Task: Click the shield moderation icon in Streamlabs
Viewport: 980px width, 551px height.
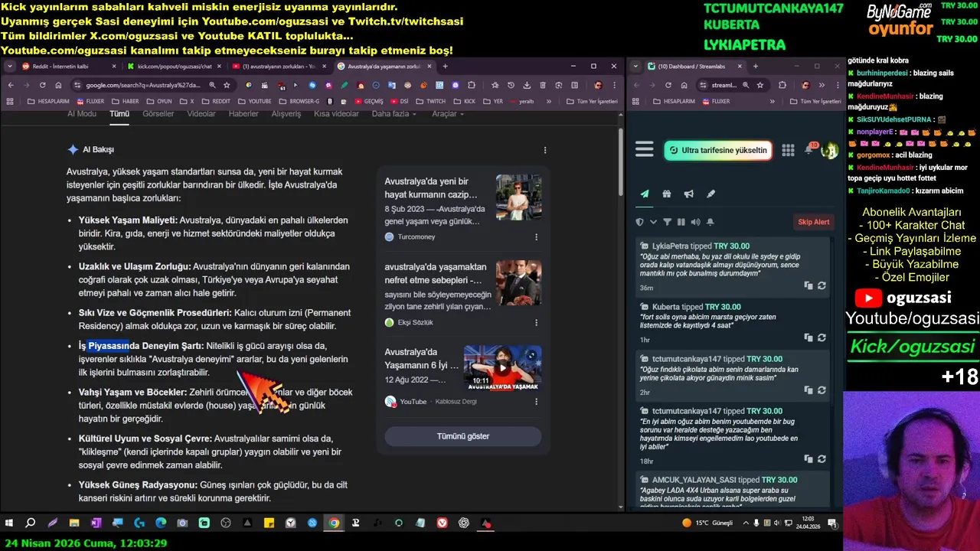Action: (640, 222)
